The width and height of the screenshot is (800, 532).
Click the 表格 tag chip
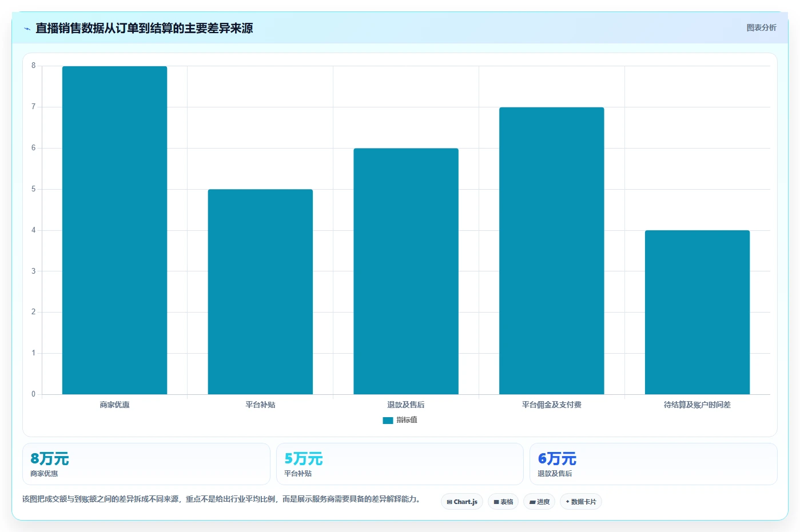pyautogui.click(x=503, y=502)
